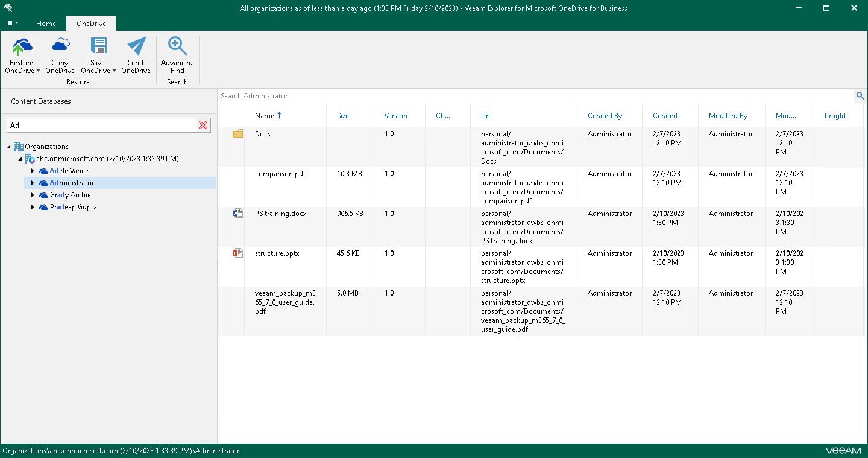Viewport: 868px width, 458px height.
Task: Click Pradeep Gupta's OneDrive cloud icon
Action: pos(43,207)
